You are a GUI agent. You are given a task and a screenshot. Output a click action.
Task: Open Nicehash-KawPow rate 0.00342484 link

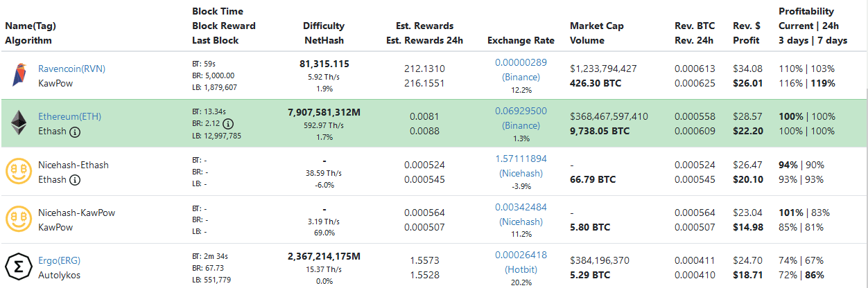click(521, 207)
